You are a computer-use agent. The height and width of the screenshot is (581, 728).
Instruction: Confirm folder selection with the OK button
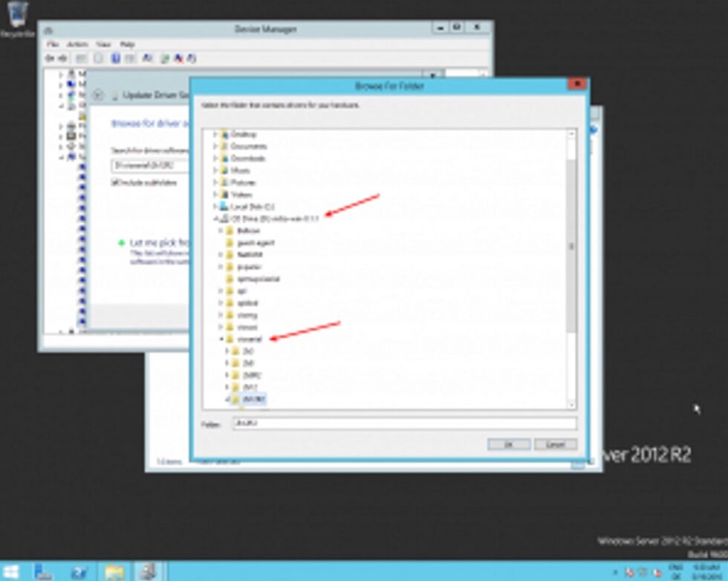point(510,444)
